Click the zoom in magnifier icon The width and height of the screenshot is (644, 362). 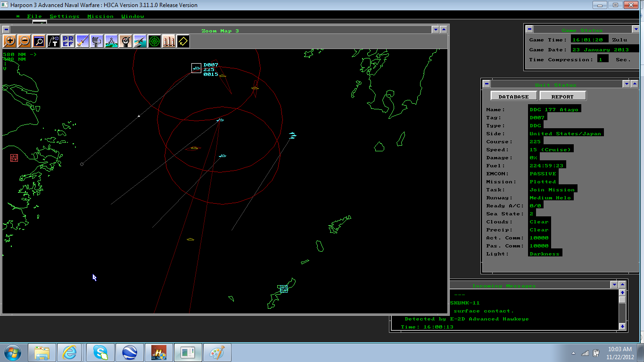coord(9,41)
